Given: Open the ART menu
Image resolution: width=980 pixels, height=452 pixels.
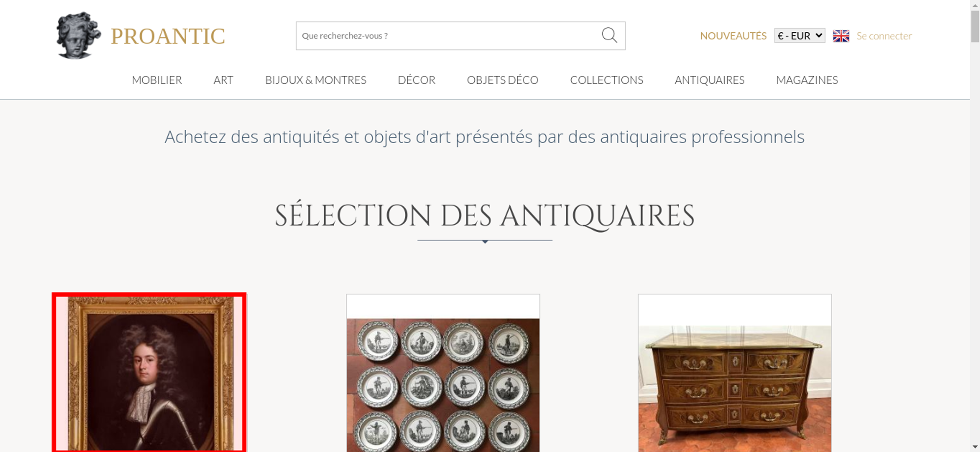Looking at the screenshot, I should tap(223, 80).
